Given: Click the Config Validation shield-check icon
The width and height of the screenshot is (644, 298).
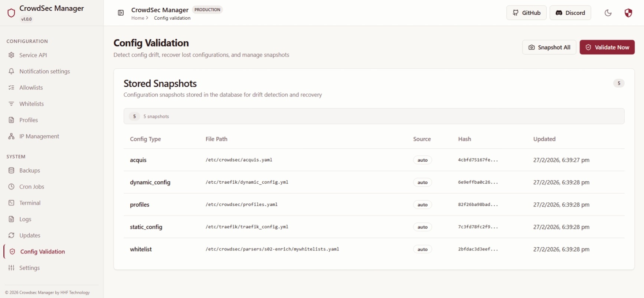Looking at the screenshot, I should pyautogui.click(x=12, y=252).
